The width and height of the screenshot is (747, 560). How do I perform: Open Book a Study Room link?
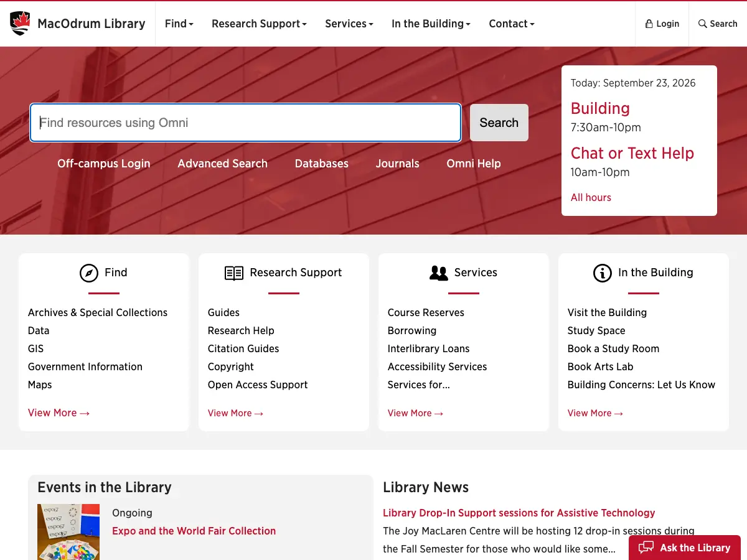pos(613,348)
